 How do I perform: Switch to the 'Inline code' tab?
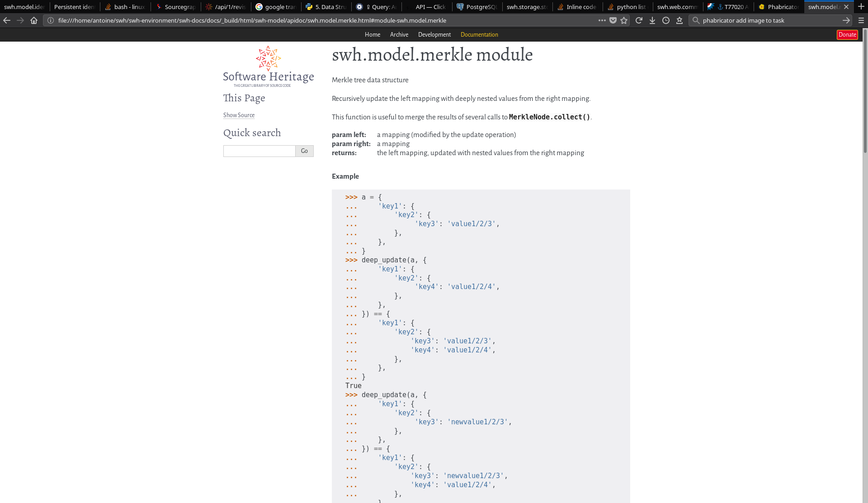pos(577,7)
